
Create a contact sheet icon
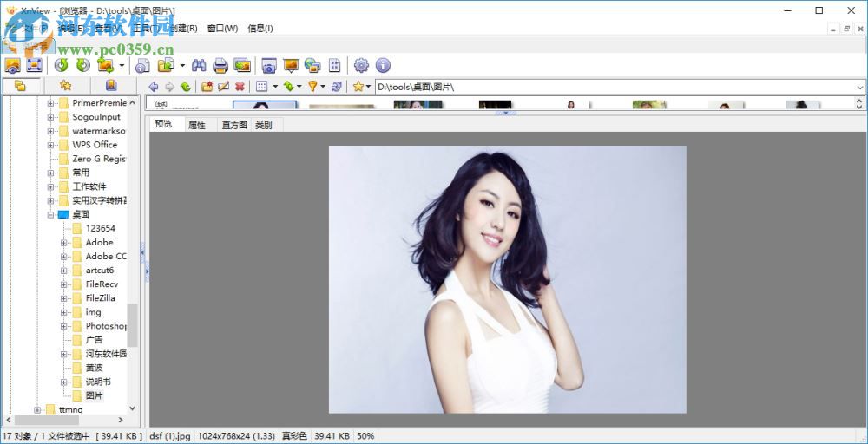click(334, 66)
